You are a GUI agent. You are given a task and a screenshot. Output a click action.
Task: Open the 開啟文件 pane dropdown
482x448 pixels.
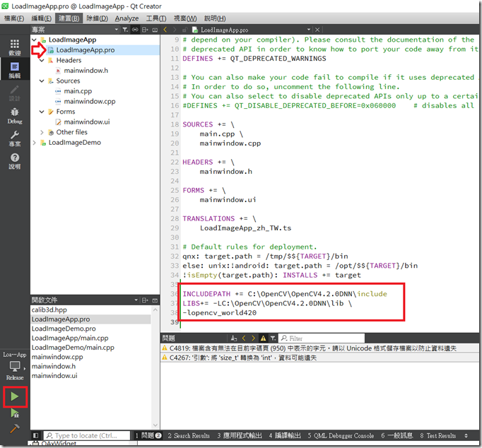click(x=136, y=300)
